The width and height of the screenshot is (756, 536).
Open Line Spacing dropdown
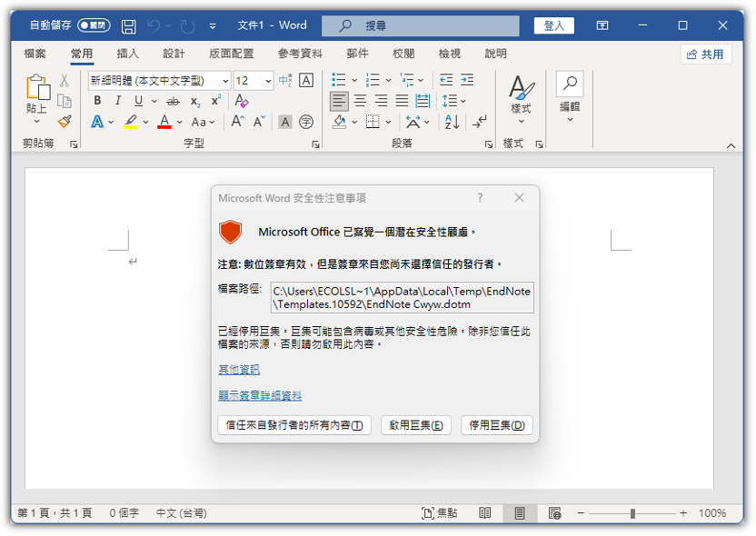coord(454,101)
